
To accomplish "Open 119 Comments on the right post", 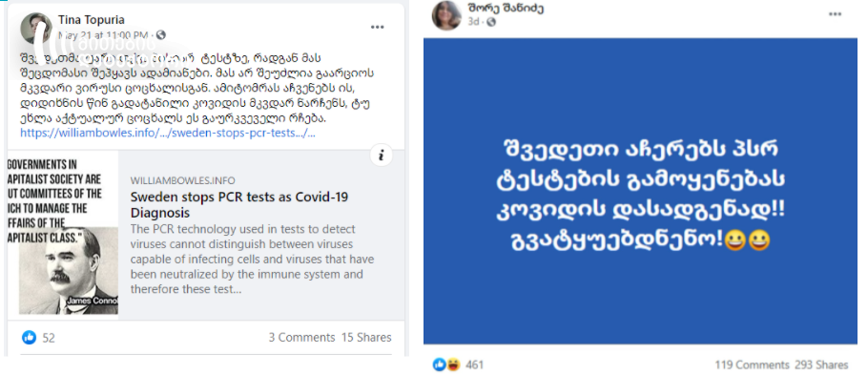I will 752,365.
